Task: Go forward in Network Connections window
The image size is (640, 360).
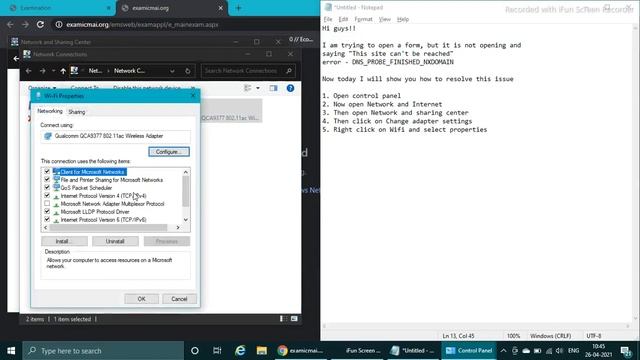Action: tap(42, 71)
